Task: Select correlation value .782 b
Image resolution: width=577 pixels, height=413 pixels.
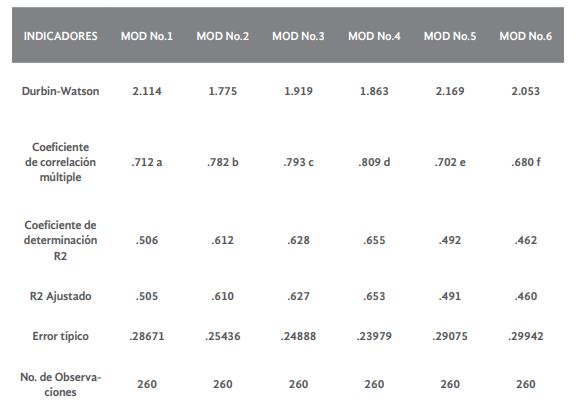Action: click(223, 162)
